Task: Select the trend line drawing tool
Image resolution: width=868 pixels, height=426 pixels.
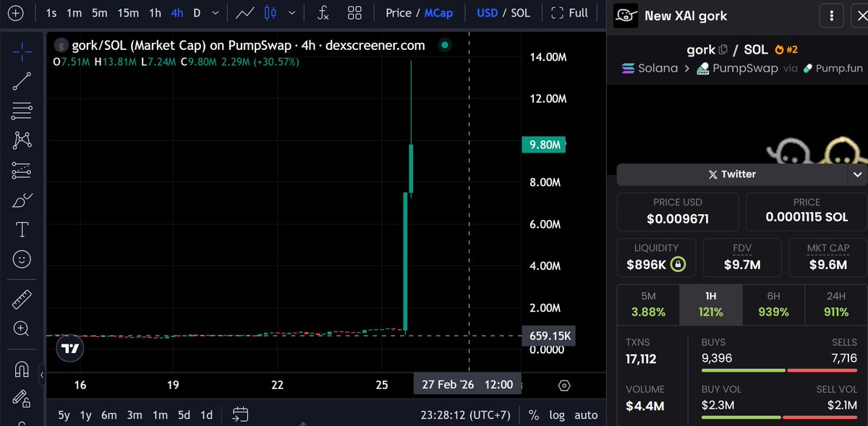Action: (22, 81)
